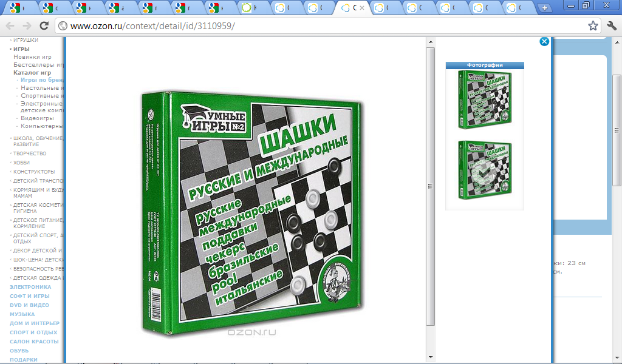Image resolution: width=622 pixels, height=364 pixels.
Task: Click the overlay vertical scrollbar thumb
Action: (431, 186)
